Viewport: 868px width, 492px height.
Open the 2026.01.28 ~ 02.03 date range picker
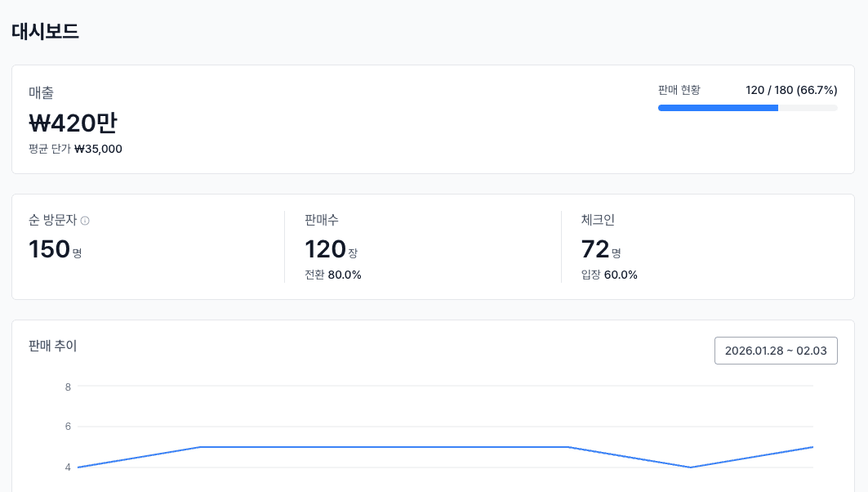pyautogui.click(x=776, y=351)
